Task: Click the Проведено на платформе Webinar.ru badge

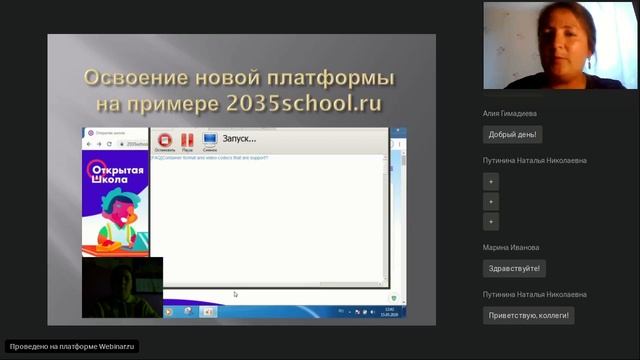Action: click(72, 347)
